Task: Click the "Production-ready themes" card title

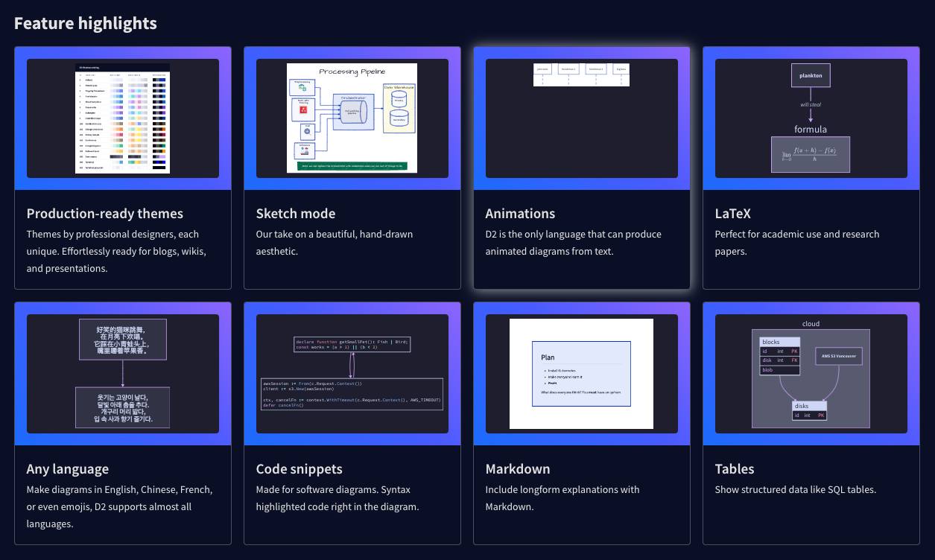Action: coord(105,214)
